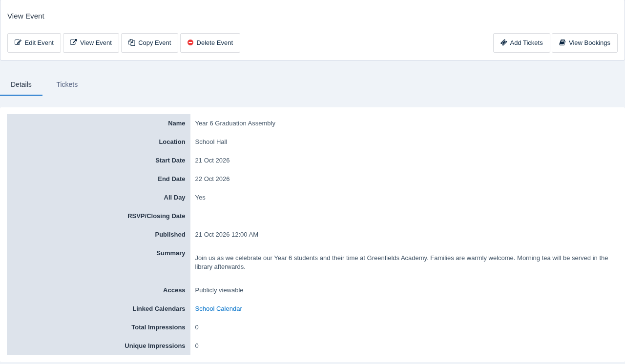Click the RSVP/Closing Date label

coord(156,216)
